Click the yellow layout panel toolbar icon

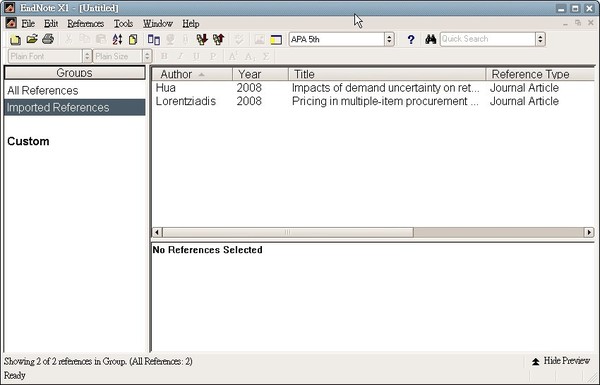(x=276, y=39)
